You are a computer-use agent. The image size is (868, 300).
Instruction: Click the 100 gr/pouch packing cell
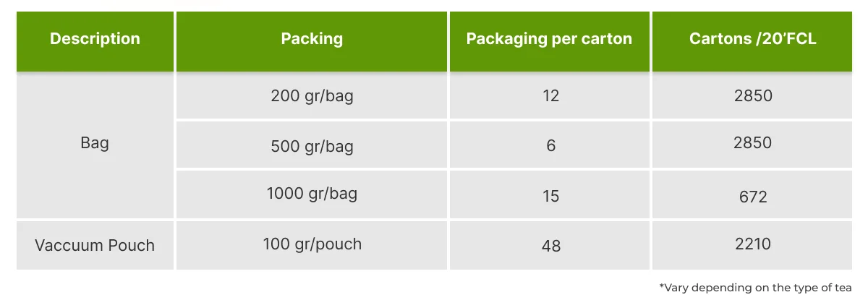point(312,244)
